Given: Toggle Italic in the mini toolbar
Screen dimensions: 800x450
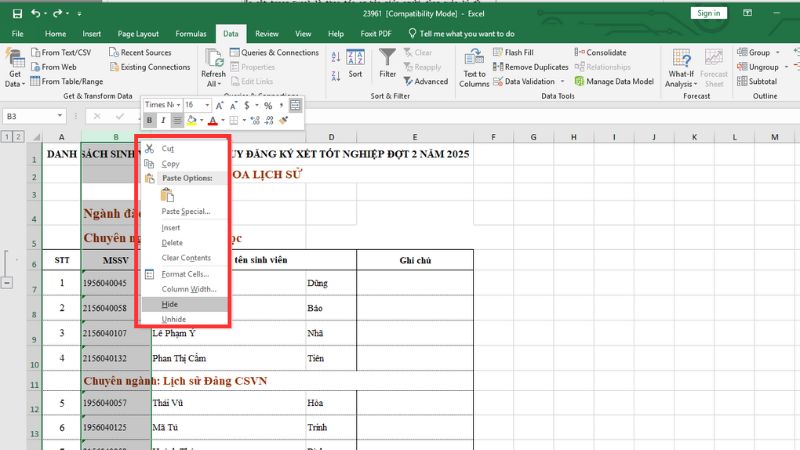Looking at the screenshot, I should (163, 120).
